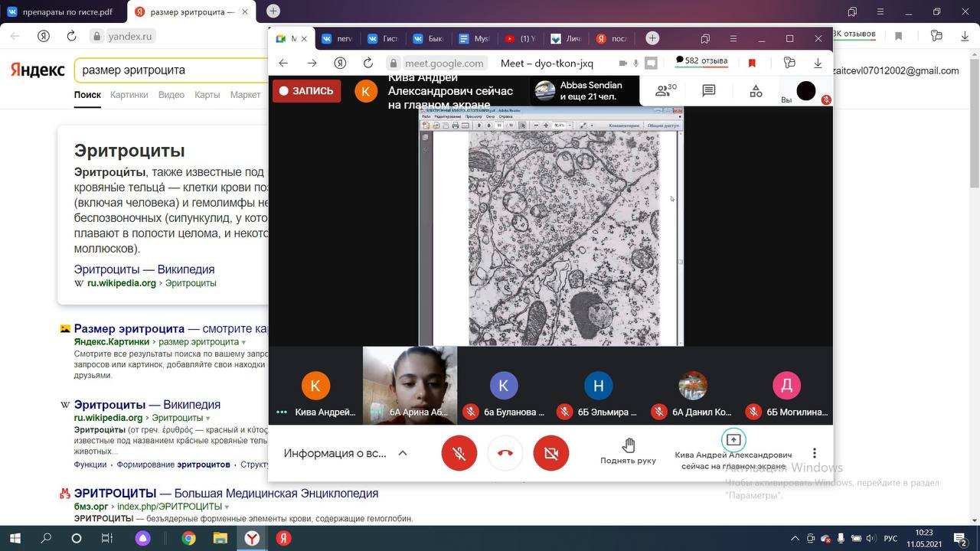The width and height of the screenshot is (980, 551).
Task: Select 6А Арина participant video tile
Action: 410,385
